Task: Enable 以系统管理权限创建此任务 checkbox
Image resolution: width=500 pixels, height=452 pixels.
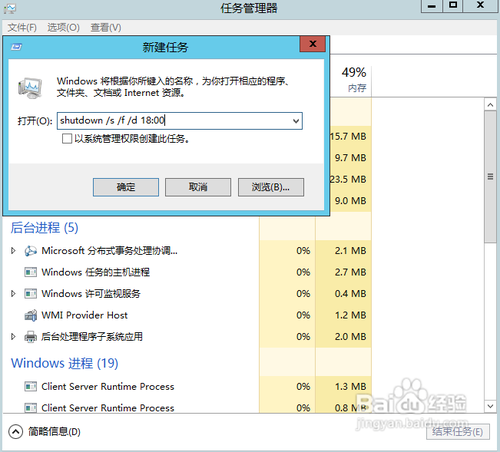Action: (x=67, y=139)
